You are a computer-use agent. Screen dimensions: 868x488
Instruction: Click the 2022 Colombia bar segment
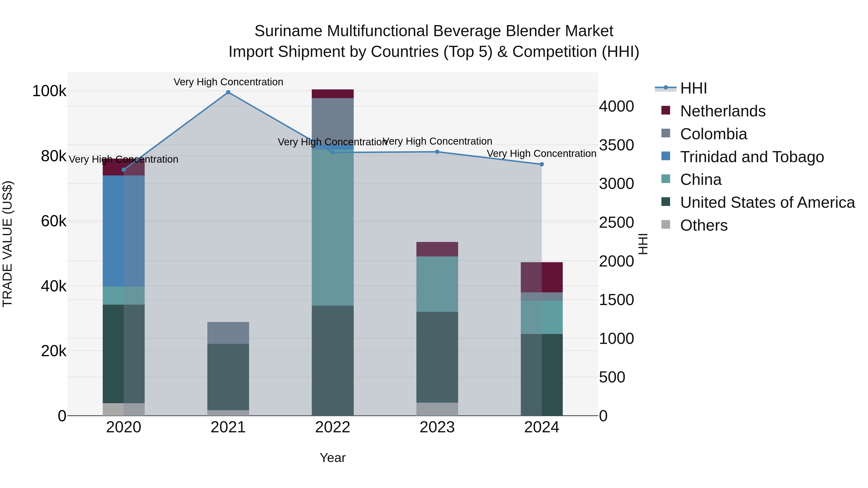coord(332,122)
